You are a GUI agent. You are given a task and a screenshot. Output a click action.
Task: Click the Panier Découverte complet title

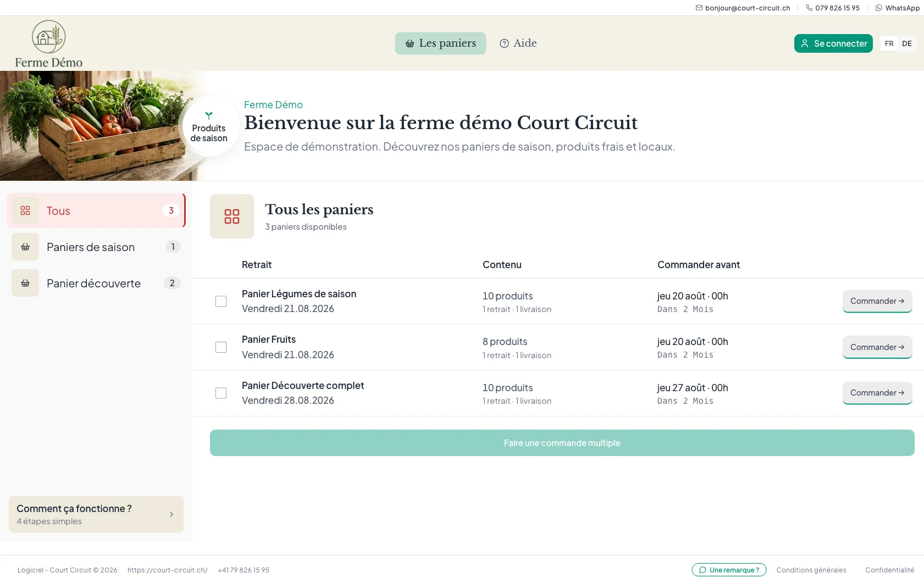point(303,386)
